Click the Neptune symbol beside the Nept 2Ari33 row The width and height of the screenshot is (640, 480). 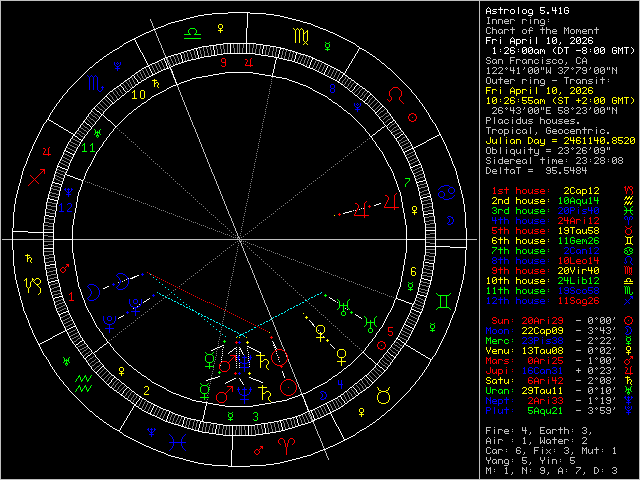629,401
